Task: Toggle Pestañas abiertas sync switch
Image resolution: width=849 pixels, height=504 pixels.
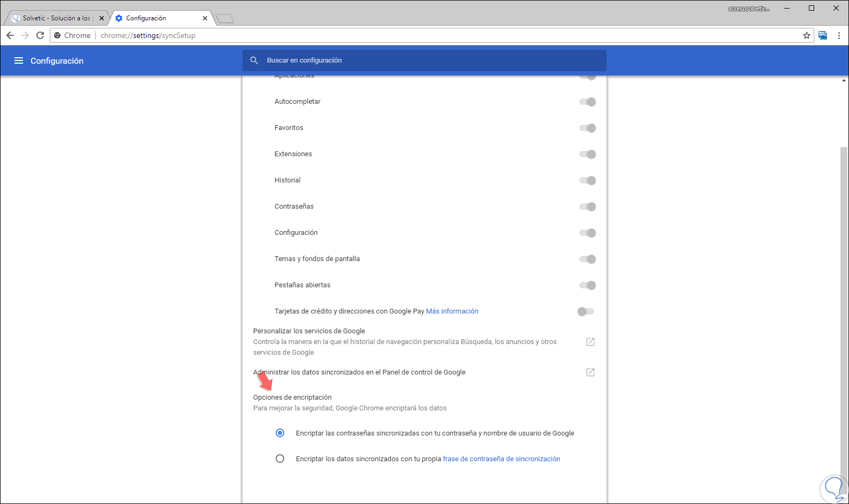Action: coord(587,285)
